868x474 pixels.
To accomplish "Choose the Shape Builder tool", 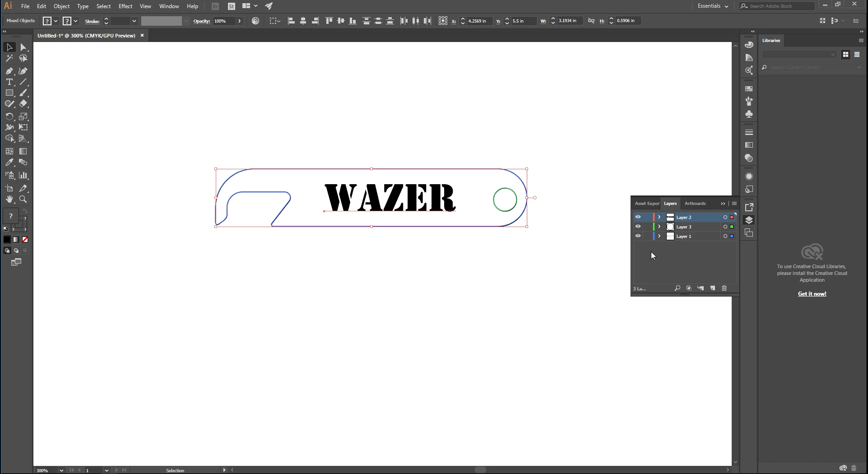I will [9, 139].
